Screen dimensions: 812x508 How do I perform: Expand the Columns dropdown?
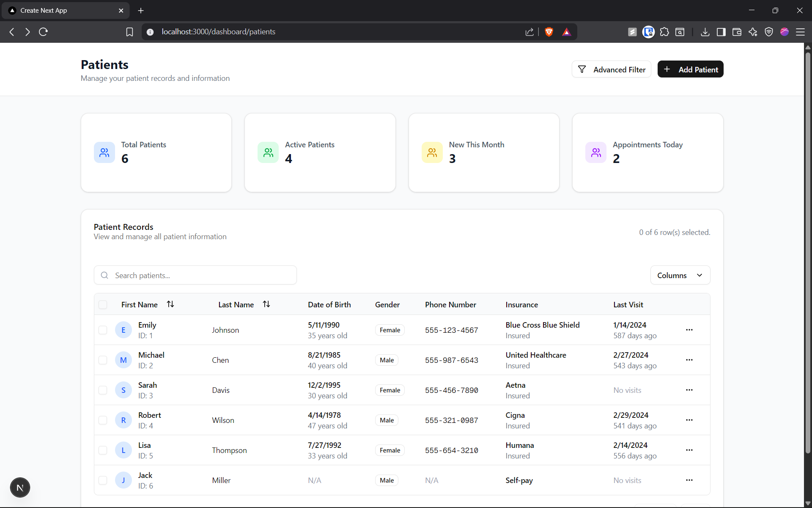[680, 275]
